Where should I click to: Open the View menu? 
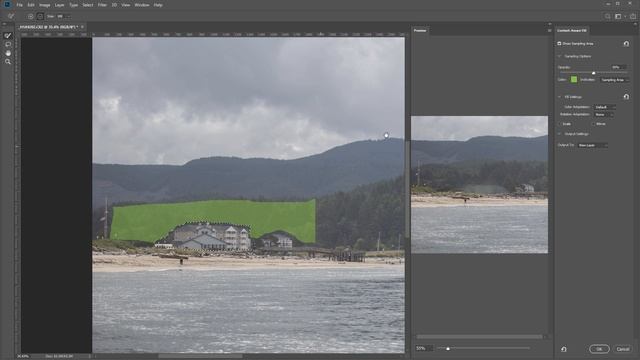[x=126, y=5]
